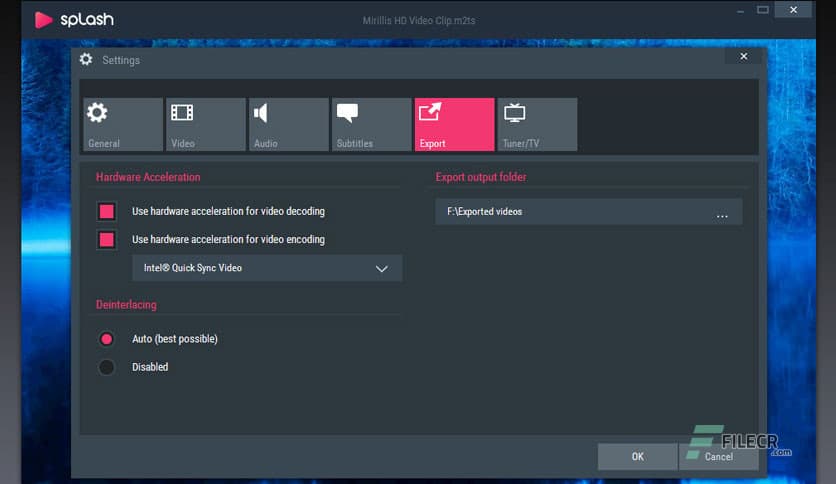The image size is (836, 484).
Task: Expand the Intel Quick Sync Video dropdown
Action: click(266, 268)
